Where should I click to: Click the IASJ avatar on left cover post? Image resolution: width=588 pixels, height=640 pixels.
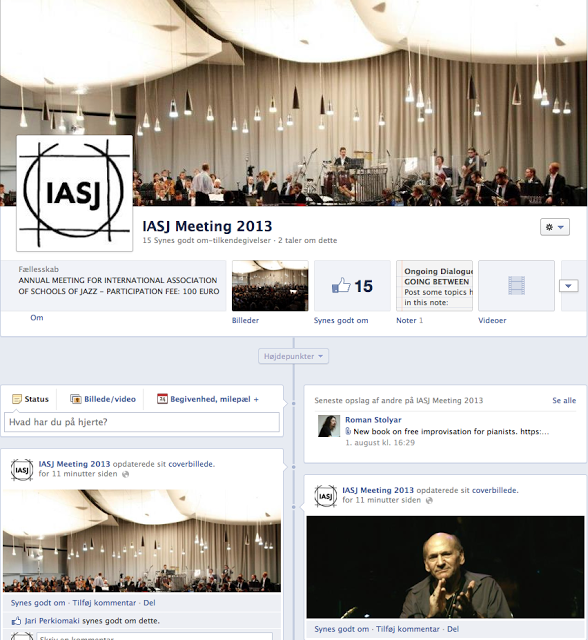click(x=22, y=470)
